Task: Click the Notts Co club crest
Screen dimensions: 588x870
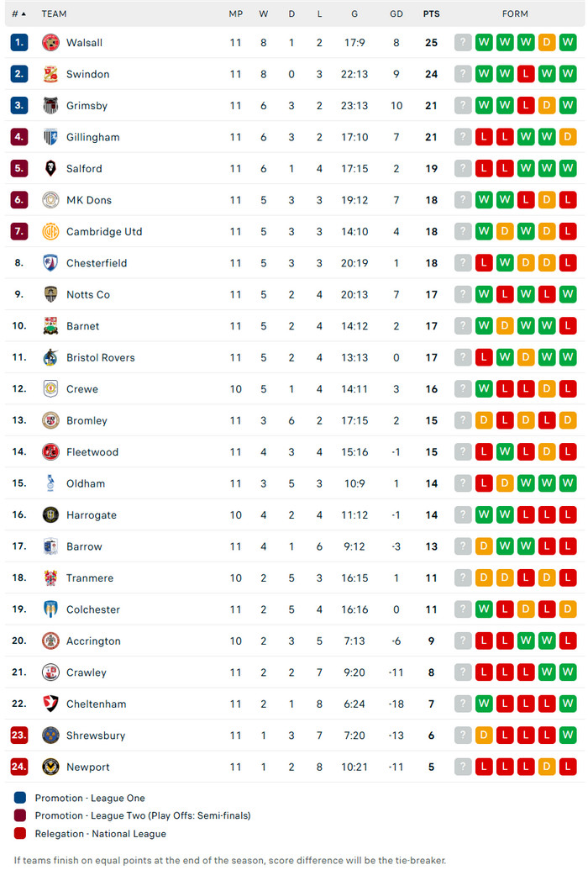Action: coord(50,295)
